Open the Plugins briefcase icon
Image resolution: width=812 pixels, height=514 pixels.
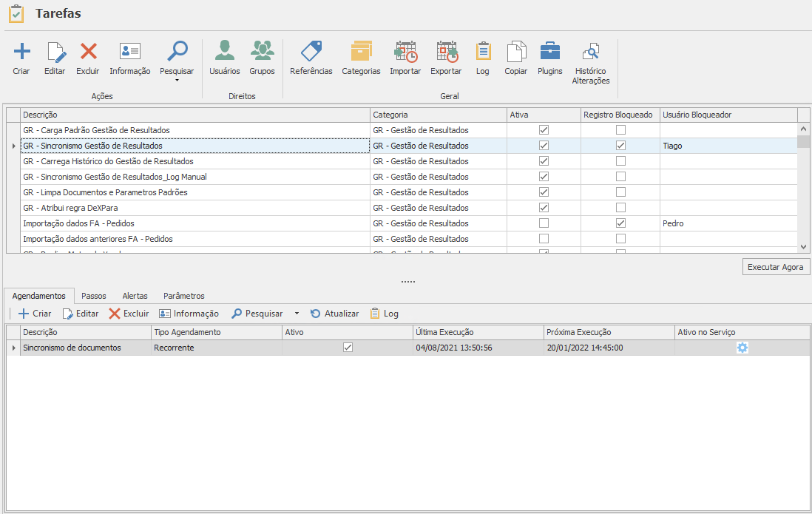pyautogui.click(x=549, y=52)
